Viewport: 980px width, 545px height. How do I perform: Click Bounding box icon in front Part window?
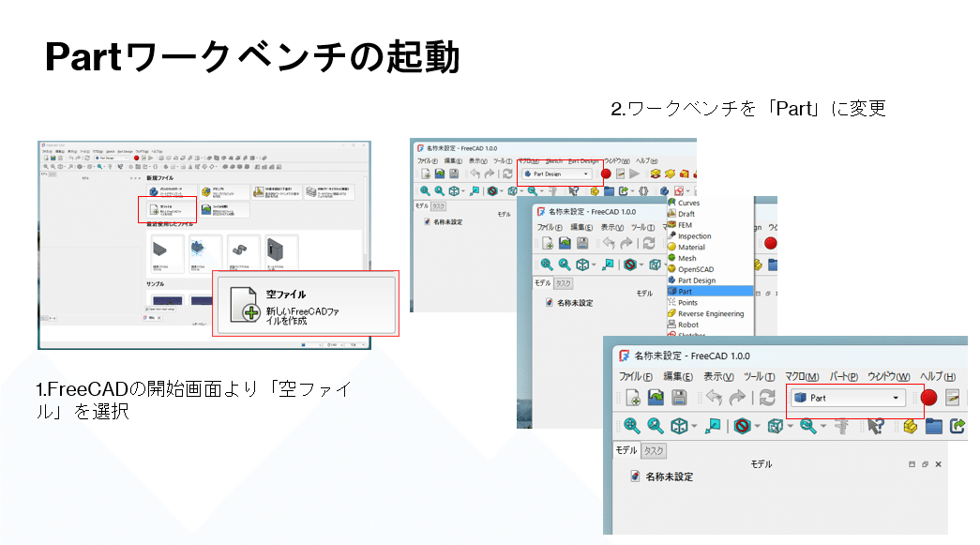776,426
